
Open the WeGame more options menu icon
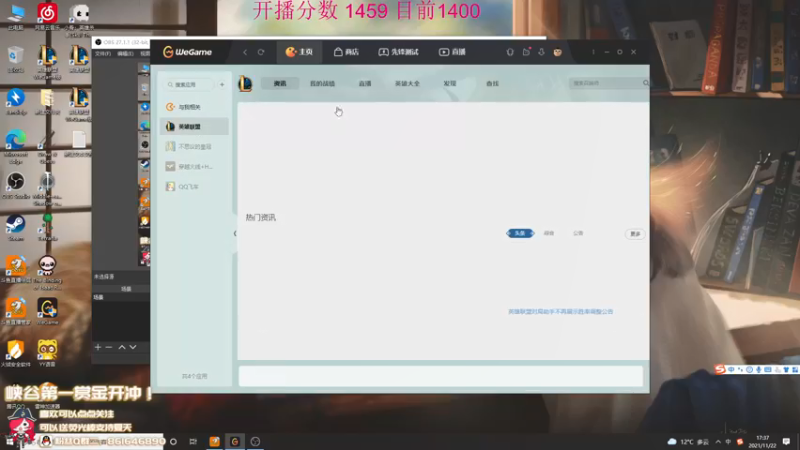593,52
